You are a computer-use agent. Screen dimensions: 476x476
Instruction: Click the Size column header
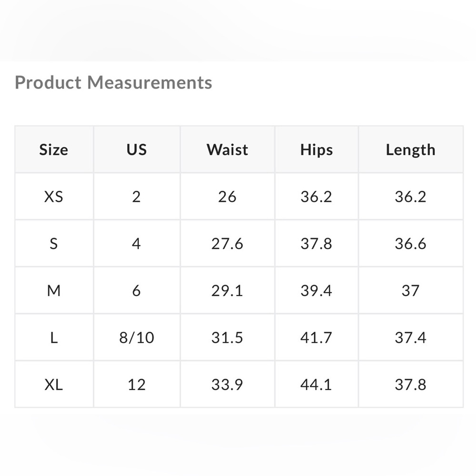click(54, 150)
